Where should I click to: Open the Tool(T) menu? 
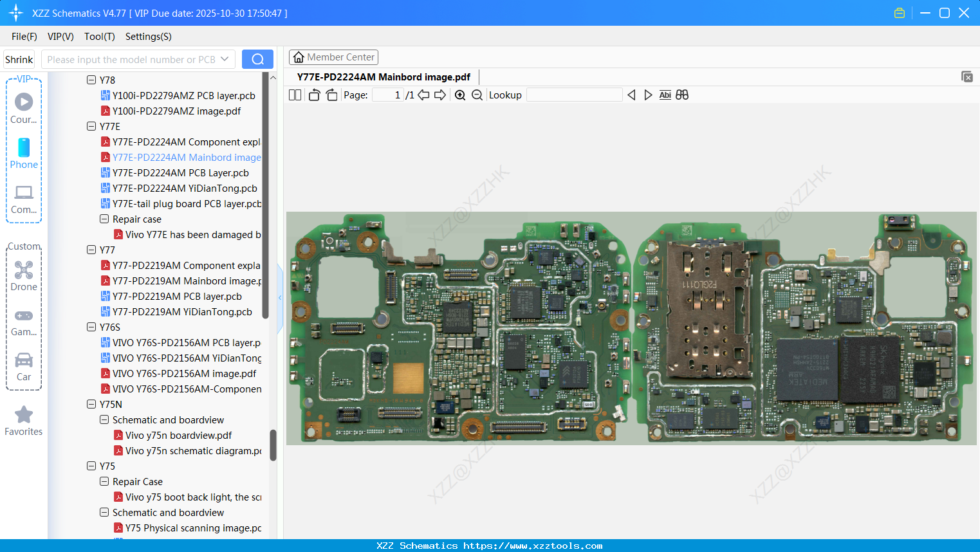click(x=99, y=37)
